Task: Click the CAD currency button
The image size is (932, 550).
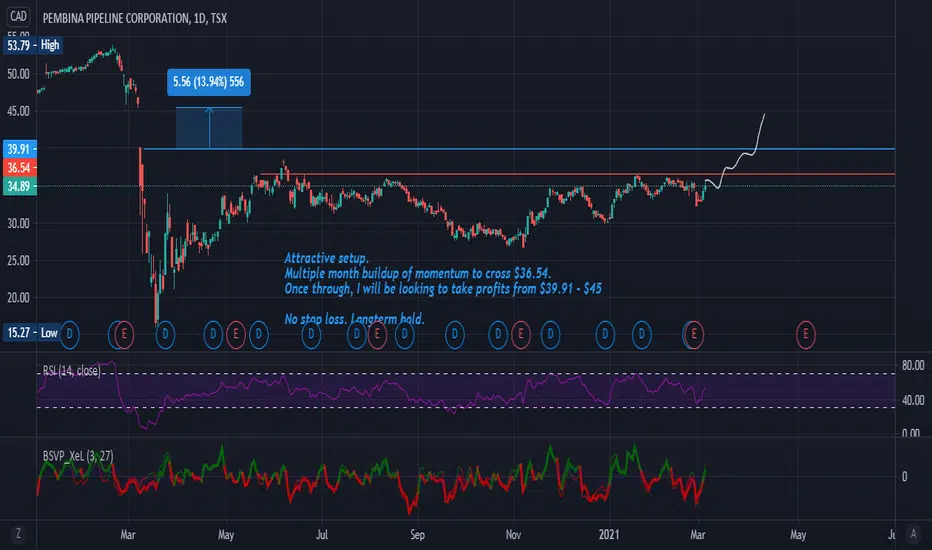Action: click(x=18, y=17)
